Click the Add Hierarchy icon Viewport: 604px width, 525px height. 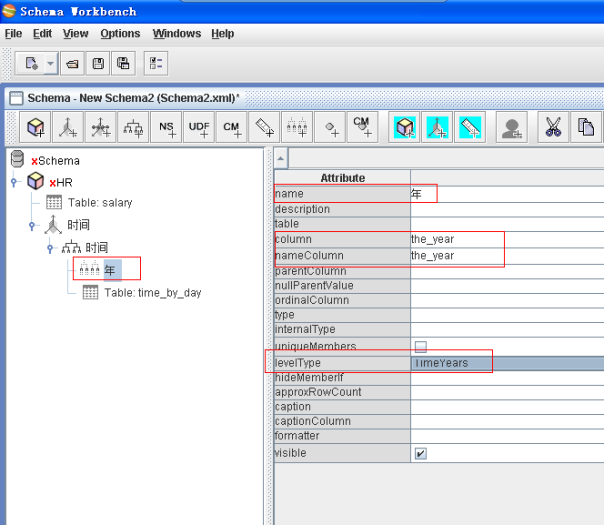[x=133, y=127]
